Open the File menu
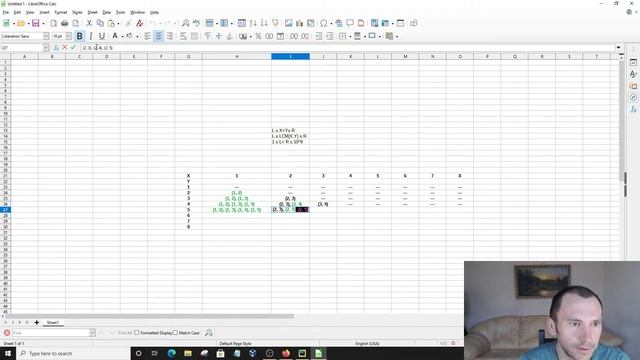This screenshot has width=640, height=360. click(x=6, y=13)
